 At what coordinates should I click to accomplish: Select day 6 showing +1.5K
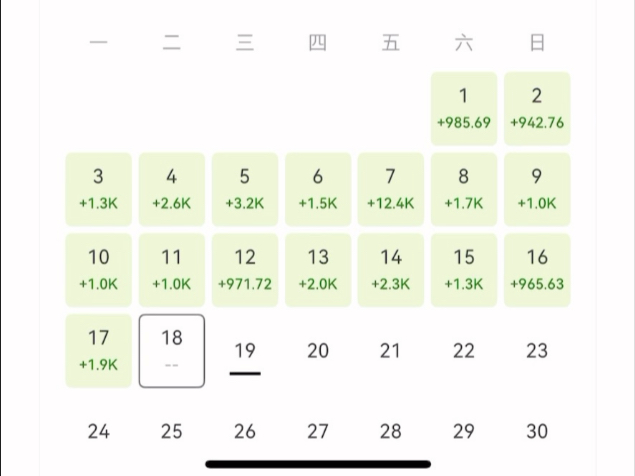[x=318, y=189]
